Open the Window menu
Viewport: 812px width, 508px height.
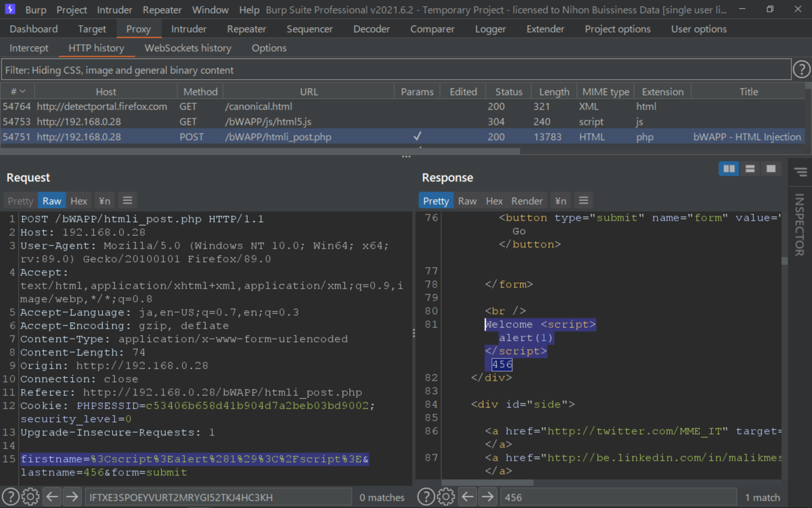tap(210, 10)
